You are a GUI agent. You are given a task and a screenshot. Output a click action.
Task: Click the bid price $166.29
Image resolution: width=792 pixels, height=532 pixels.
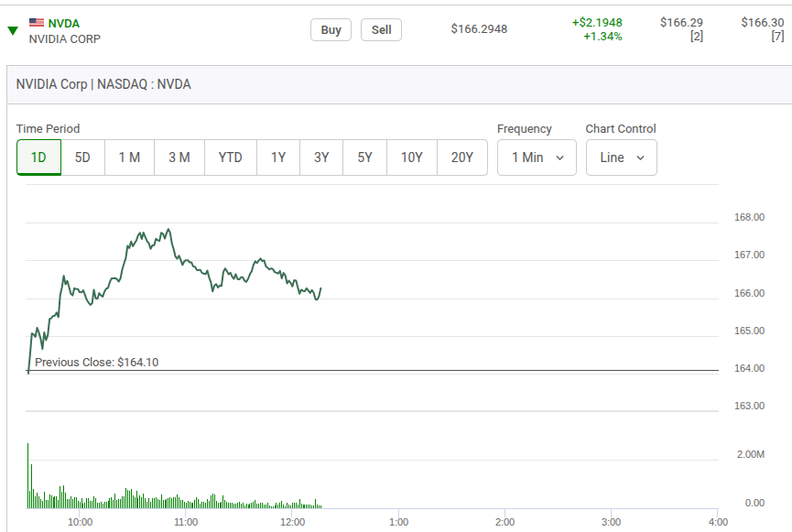(x=681, y=23)
